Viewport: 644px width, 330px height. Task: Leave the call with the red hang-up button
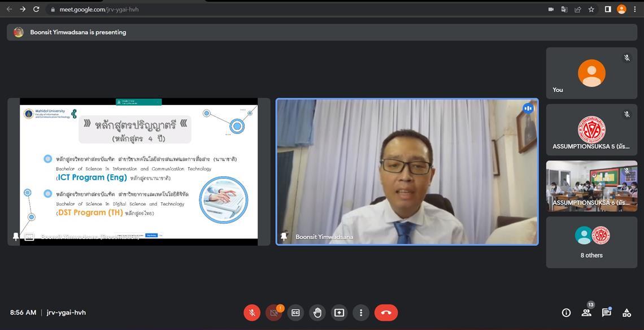tap(386, 312)
